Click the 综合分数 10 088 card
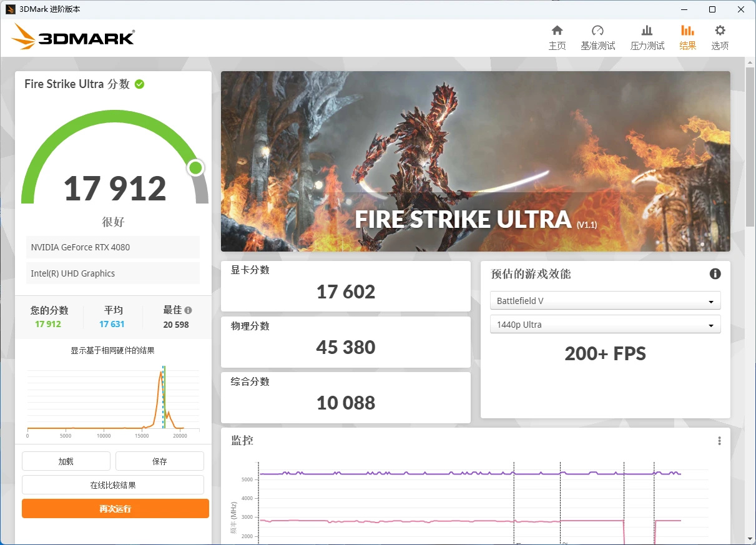The width and height of the screenshot is (756, 545). coord(346,398)
